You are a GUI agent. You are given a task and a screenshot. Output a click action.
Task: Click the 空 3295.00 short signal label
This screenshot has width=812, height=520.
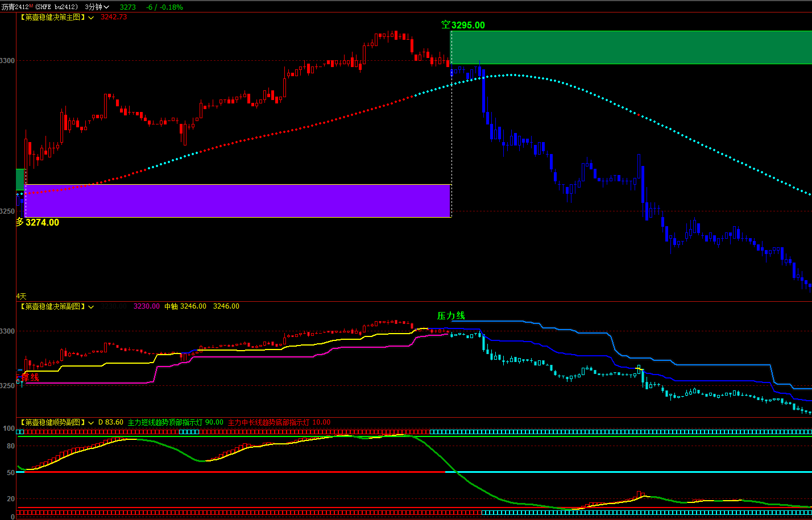(463, 25)
